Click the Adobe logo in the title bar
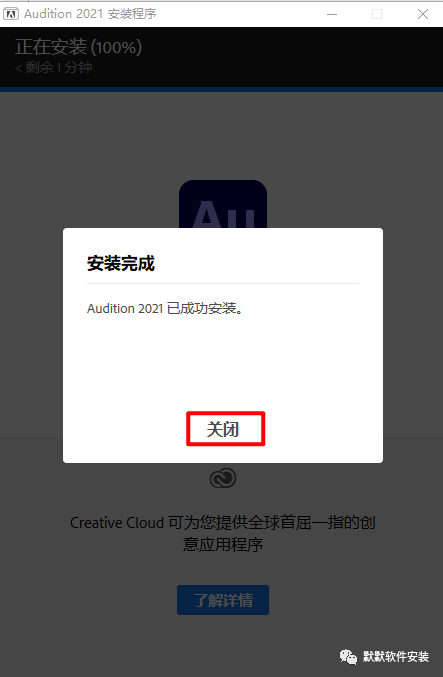443x677 pixels. (11, 14)
